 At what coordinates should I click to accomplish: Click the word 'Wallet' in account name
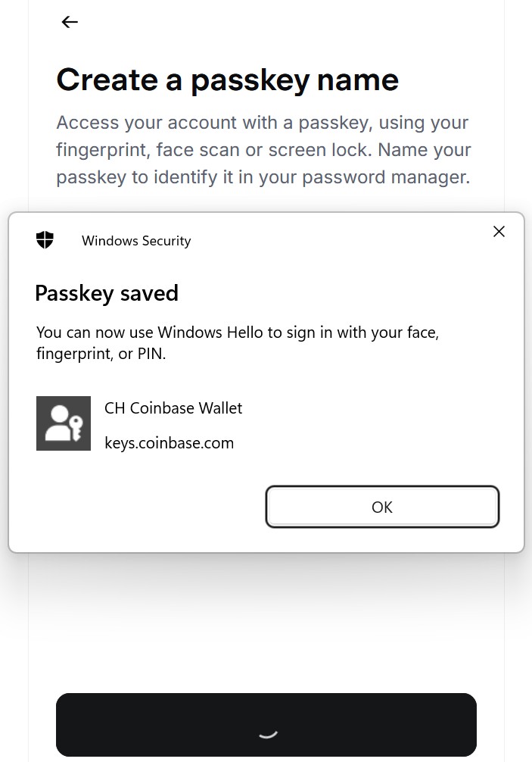point(220,408)
